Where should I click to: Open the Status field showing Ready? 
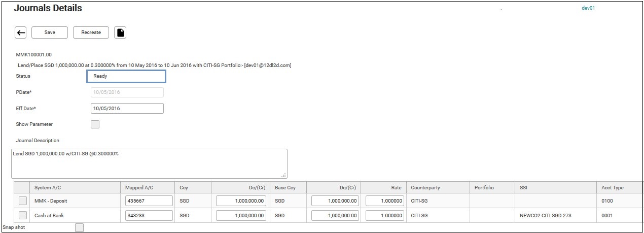(126, 76)
